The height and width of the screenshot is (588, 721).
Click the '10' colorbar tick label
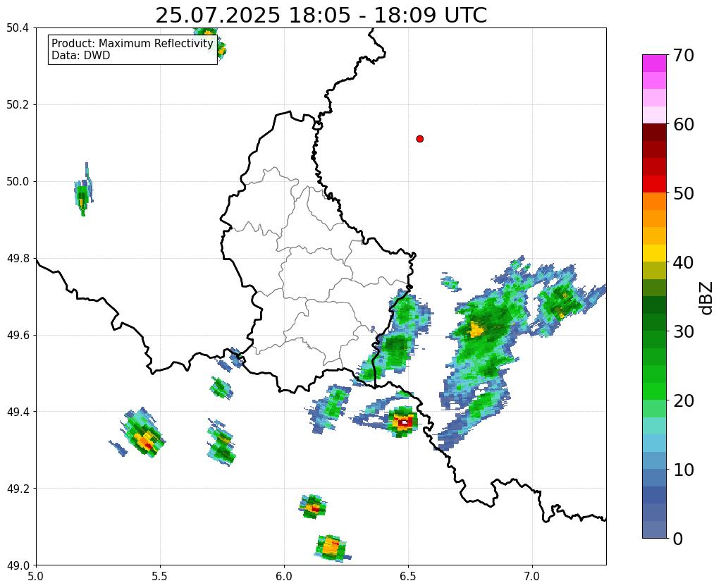click(x=682, y=470)
